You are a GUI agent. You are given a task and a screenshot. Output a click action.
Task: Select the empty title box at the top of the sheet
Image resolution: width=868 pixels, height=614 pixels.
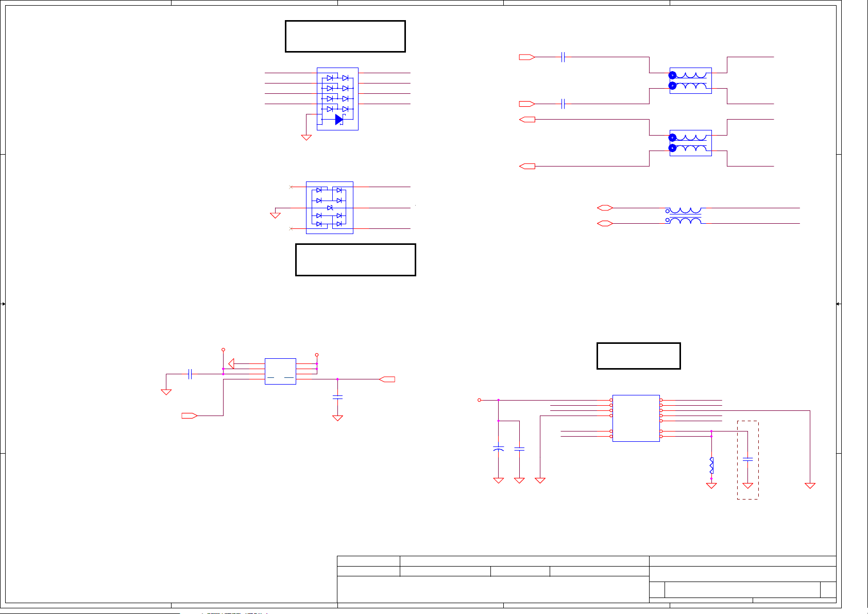(345, 37)
